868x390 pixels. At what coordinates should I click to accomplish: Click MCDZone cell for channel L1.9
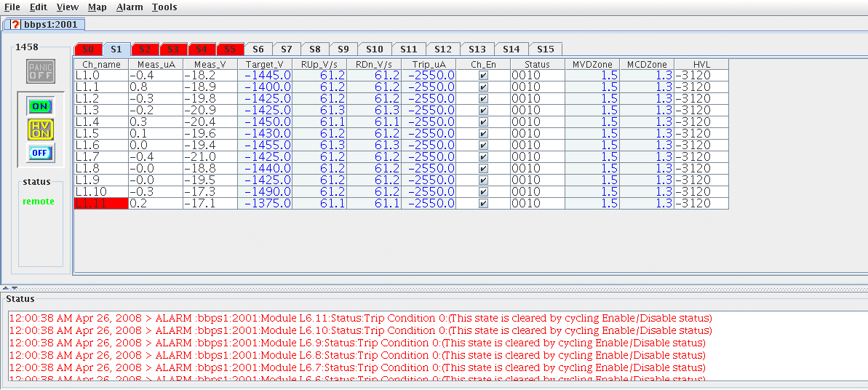pos(647,180)
